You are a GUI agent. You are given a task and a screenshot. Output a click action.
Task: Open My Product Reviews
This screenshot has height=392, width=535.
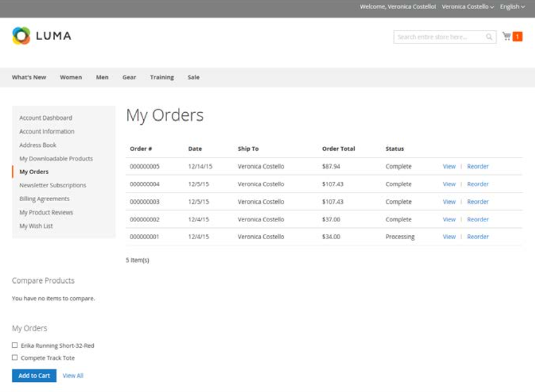point(46,212)
